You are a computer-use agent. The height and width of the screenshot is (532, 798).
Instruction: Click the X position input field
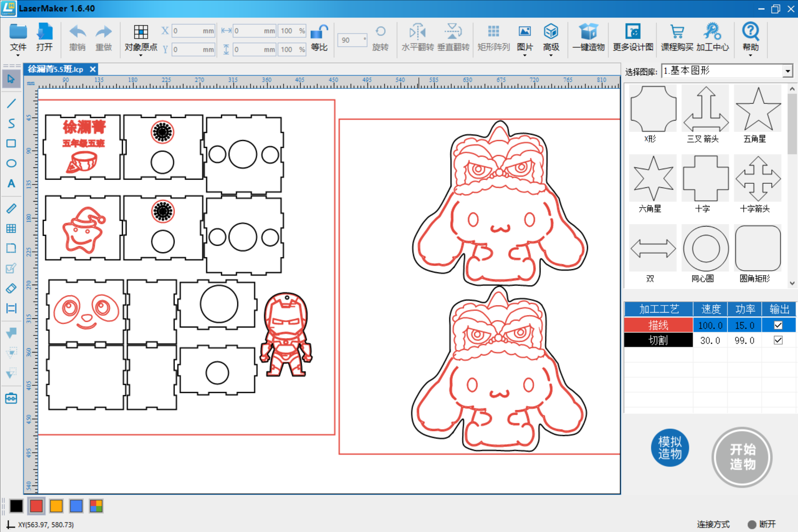[193, 31]
